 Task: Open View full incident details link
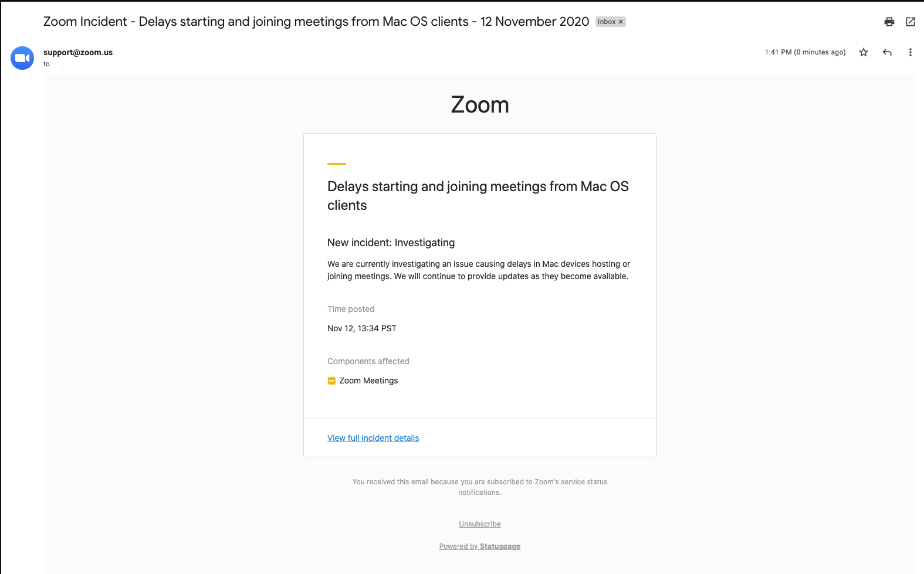373,438
